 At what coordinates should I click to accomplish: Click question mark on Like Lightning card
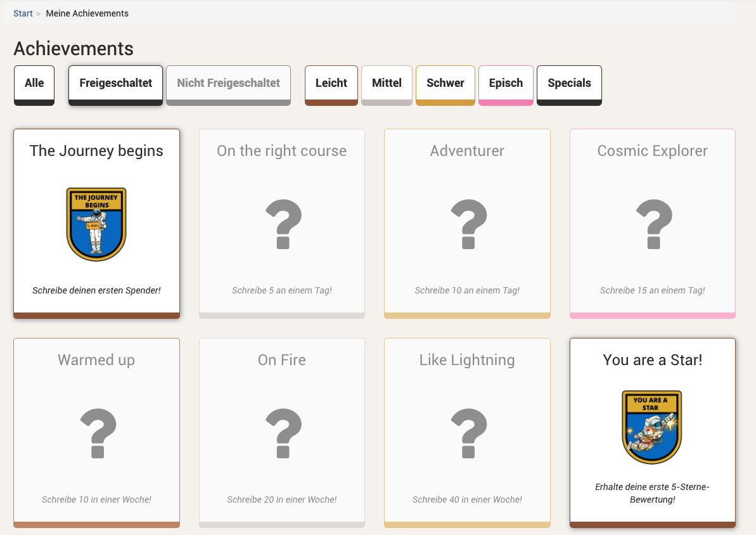469,433
